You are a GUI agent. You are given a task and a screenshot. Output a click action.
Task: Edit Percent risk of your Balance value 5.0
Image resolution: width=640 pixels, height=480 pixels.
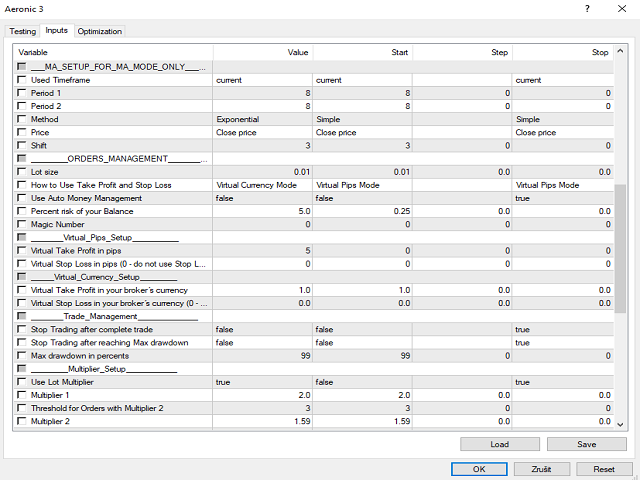pyautogui.click(x=262, y=211)
